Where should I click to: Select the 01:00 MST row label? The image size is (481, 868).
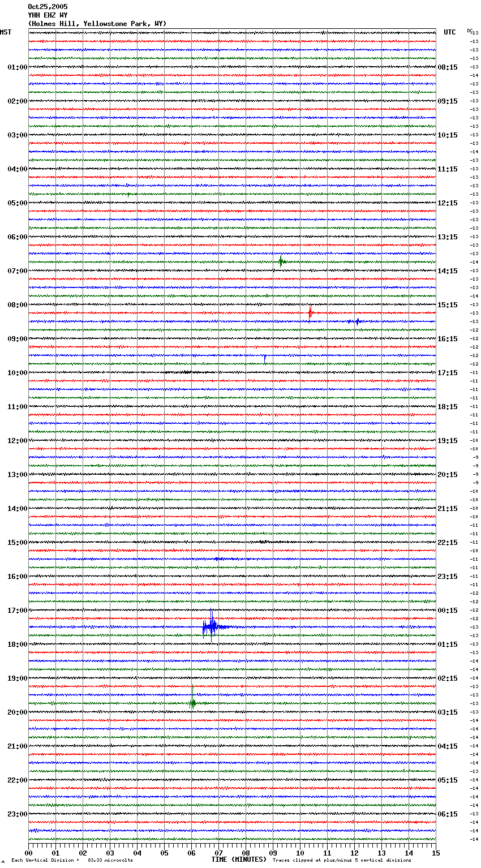pos(17,67)
